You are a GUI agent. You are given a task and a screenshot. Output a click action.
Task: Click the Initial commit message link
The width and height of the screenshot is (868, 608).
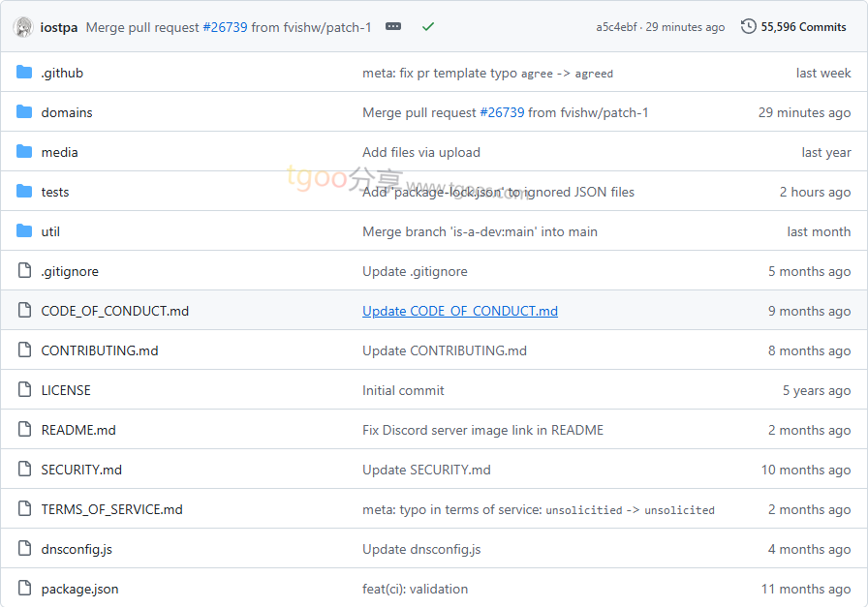[x=403, y=390]
